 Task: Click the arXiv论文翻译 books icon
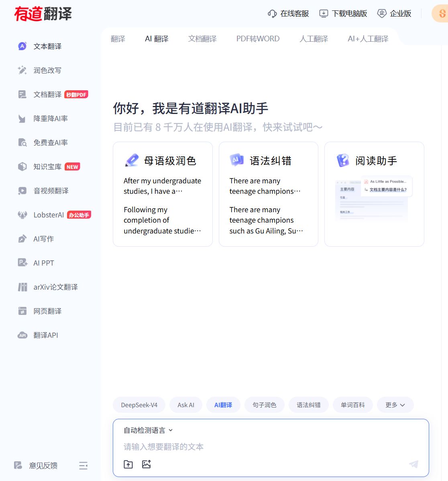[22, 287]
